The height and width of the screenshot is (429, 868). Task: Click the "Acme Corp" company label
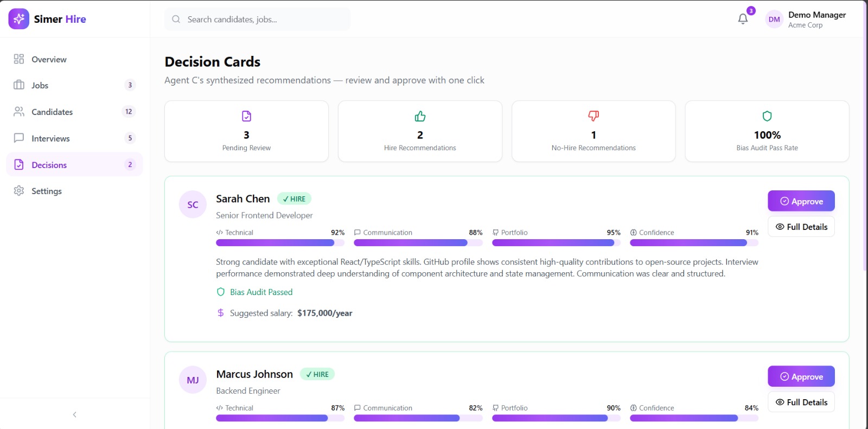(805, 25)
